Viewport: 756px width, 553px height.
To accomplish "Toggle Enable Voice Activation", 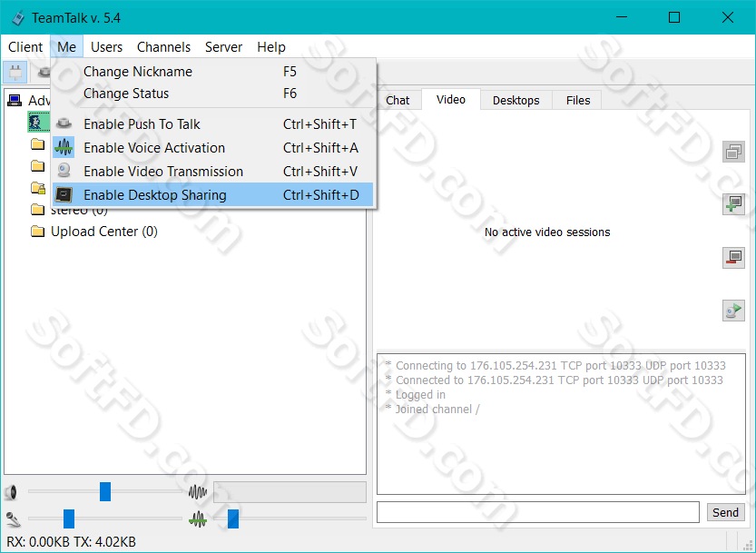I will (212, 148).
